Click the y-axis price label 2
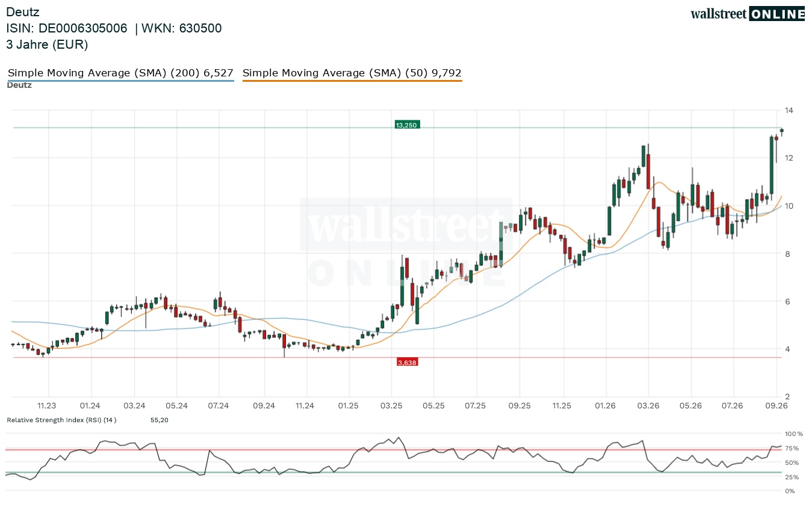Viewport: 812px width, 507px height. 787,396
